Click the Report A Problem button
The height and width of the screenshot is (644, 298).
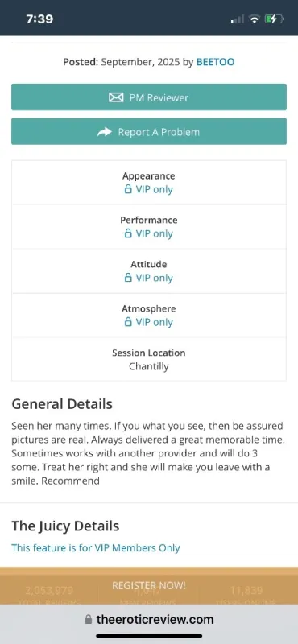pyautogui.click(x=149, y=131)
